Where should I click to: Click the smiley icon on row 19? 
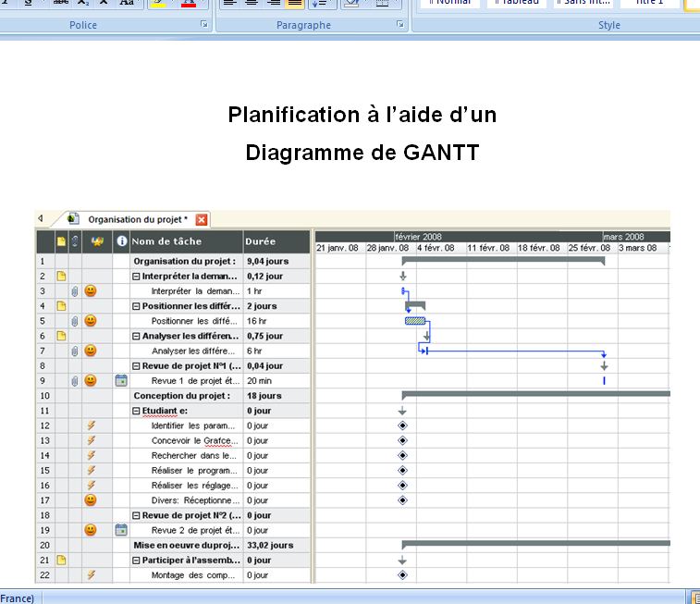(91, 530)
